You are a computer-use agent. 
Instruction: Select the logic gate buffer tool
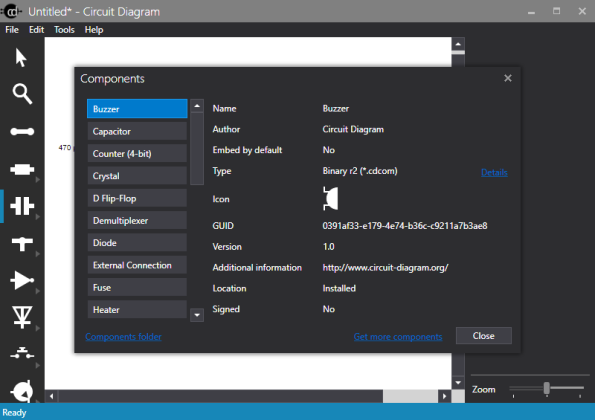(x=22, y=280)
